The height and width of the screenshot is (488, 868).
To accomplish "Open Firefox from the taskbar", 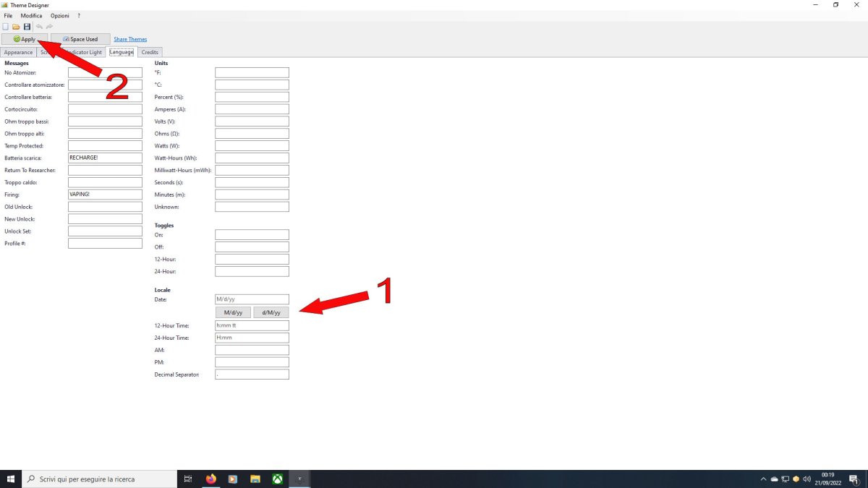I will click(x=211, y=479).
